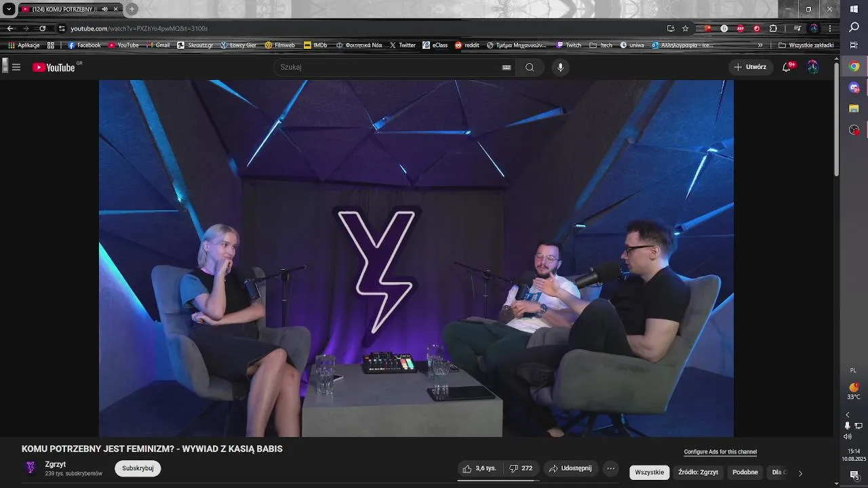Open Windows taskbar search
This screenshot has width=868, height=488.
coord(854,27)
